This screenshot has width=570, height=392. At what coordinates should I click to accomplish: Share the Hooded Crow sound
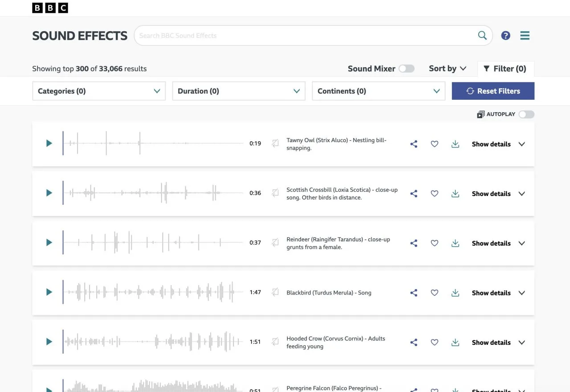414,342
